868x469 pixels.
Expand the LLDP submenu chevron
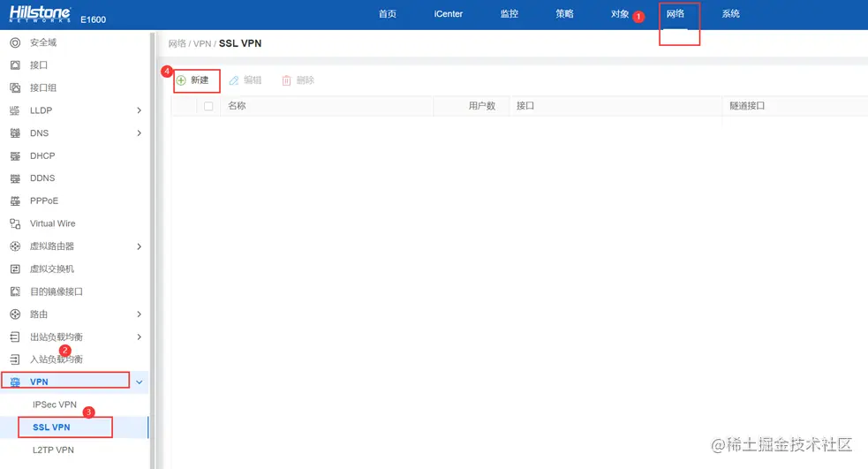[x=139, y=110]
